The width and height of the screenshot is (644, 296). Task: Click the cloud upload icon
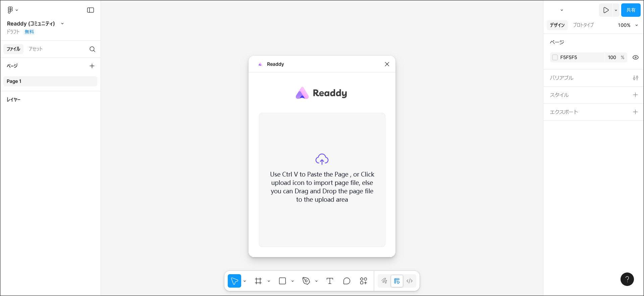[322, 159]
